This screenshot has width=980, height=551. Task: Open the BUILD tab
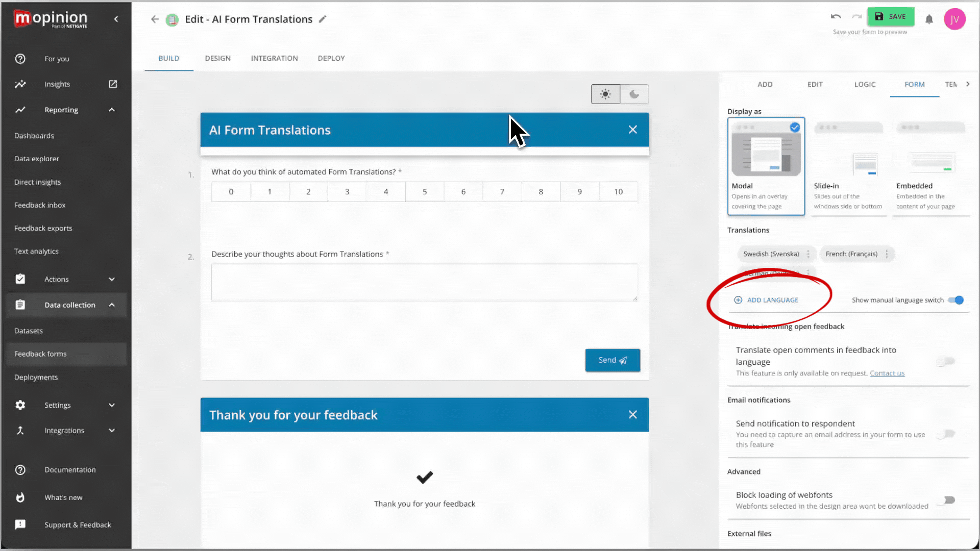pyautogui.click(x=169, y=58)
